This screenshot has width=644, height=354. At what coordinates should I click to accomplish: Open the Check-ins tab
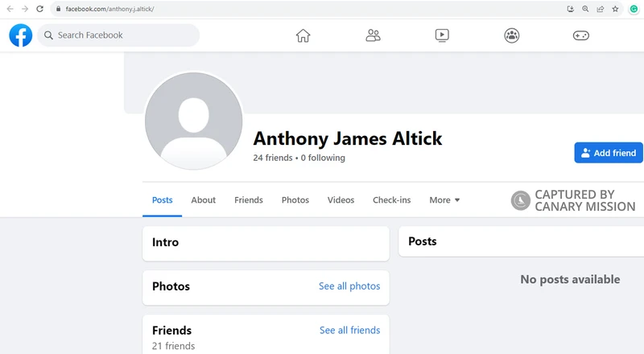[x=392, y=200]
